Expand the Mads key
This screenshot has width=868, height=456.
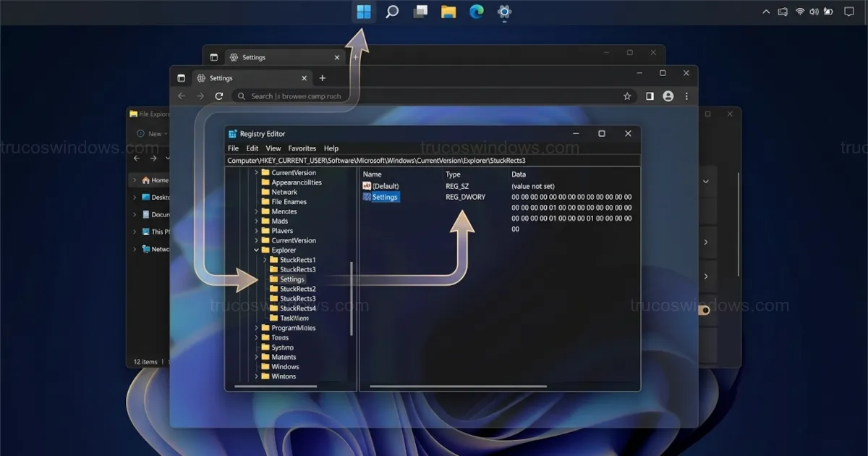tap(257, 221)
